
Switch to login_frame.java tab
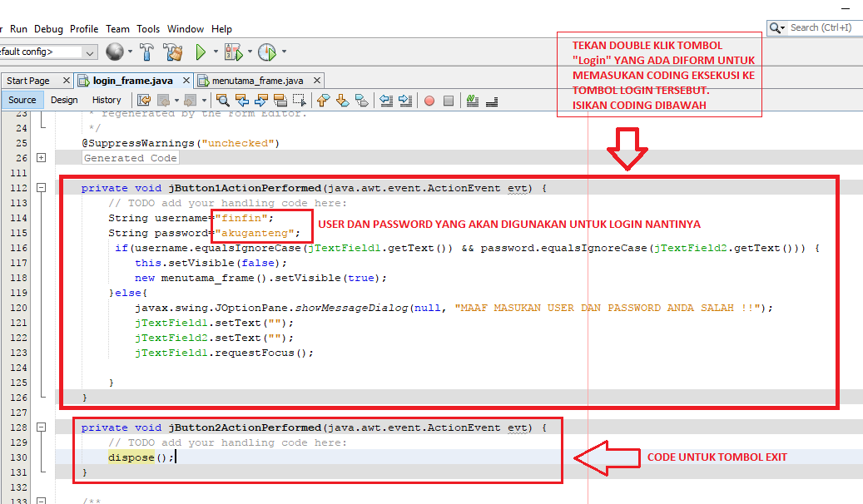[x=132, y=81]
